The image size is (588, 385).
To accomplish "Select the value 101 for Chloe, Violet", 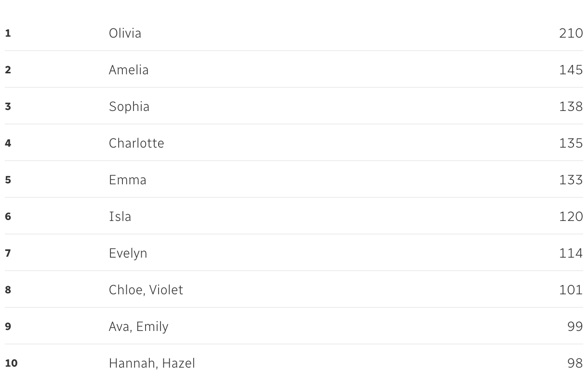I will click(571, 290).
